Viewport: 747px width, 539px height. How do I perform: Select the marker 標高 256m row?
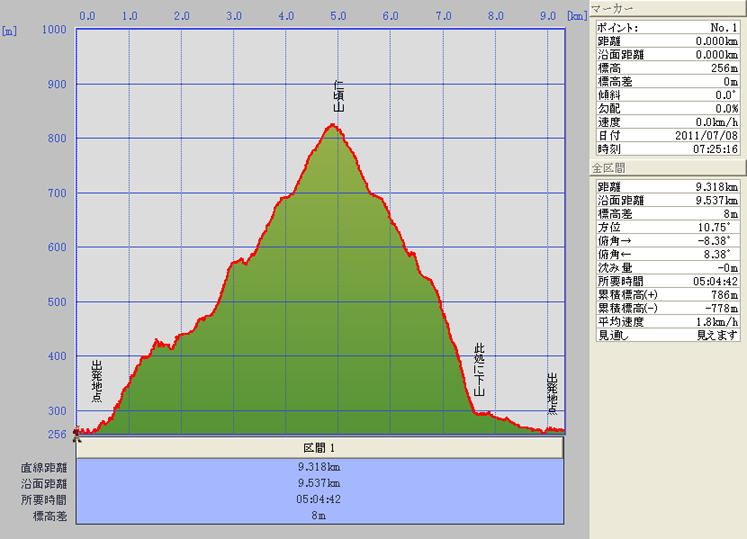coord(667,68)
